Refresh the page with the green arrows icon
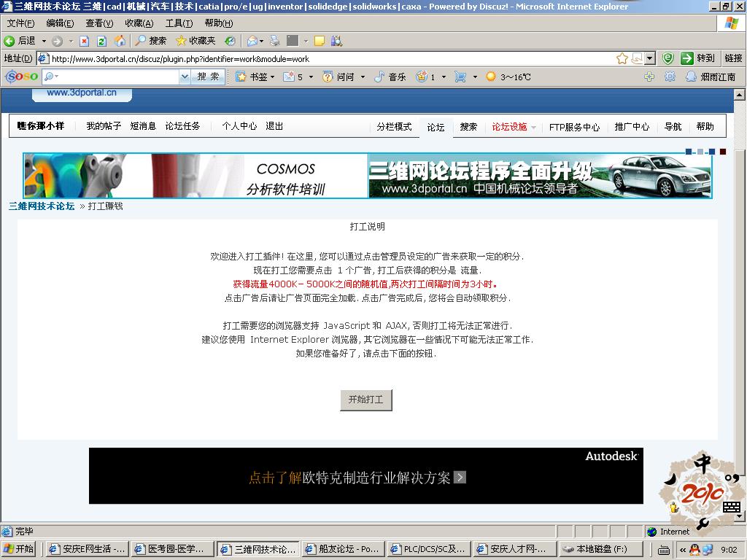This screenshot has width=747, height=560. click(x=101, y=41)
